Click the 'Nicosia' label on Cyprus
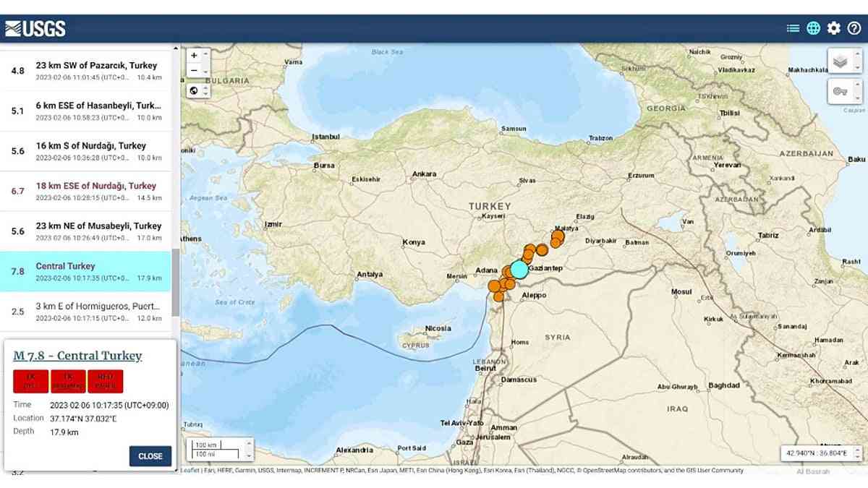This screenshot has width=868, height=488. [x=439, y=328]
